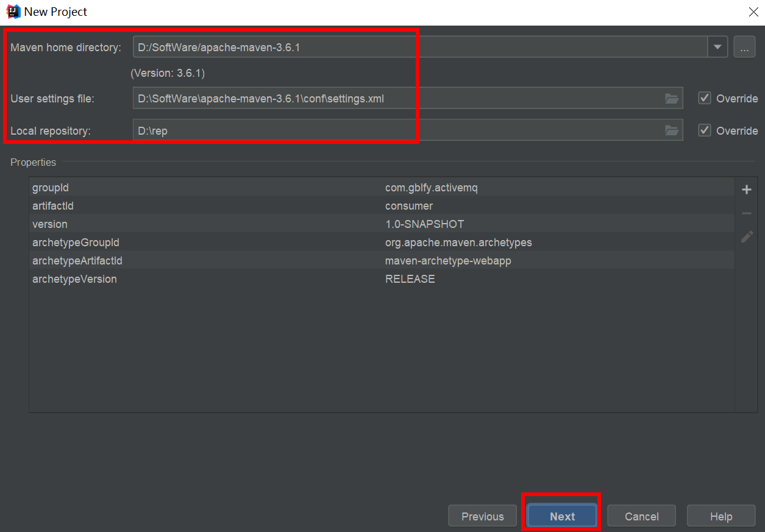
Task: Click the (Version: 3.6.1) label
Action: click(x=168, y=73)
